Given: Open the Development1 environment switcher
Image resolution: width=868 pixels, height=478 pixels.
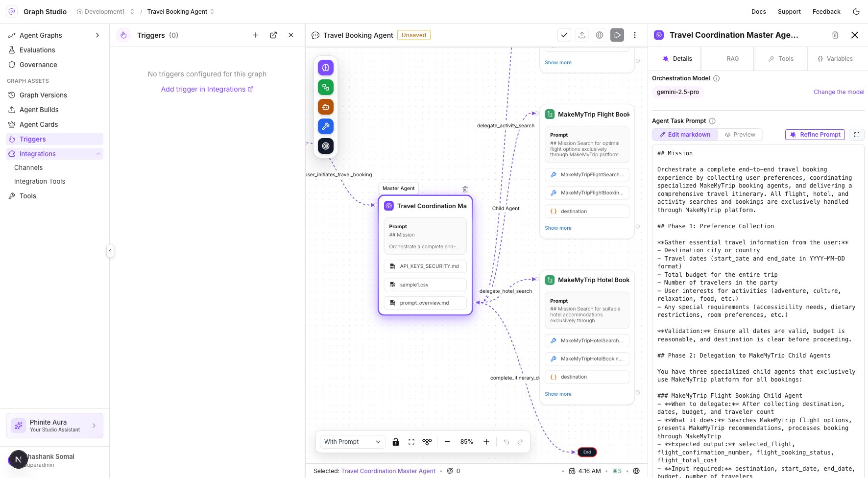Looking at the screenshot, I should tap(105, 11).
